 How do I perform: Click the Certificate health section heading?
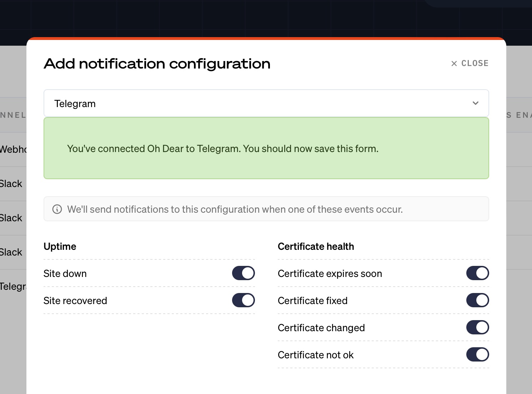coord(316,247)
